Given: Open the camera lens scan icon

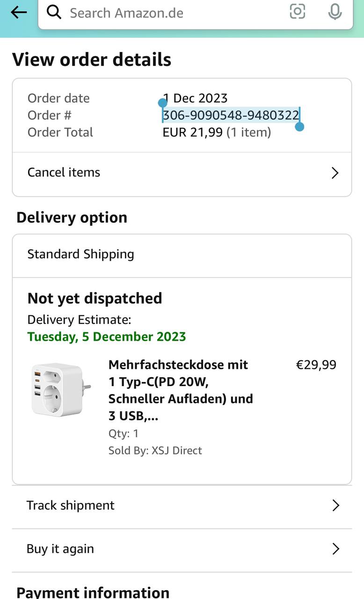Looking at the screenshot, I should pos(298,12).
